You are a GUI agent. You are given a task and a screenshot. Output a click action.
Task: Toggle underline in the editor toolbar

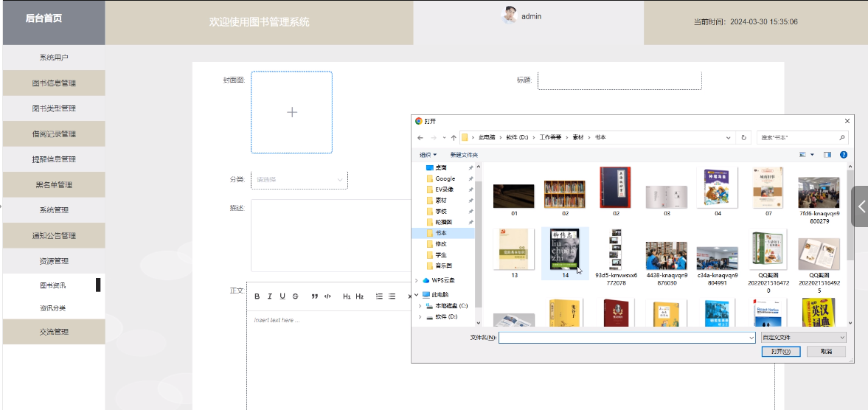(282, 296)
